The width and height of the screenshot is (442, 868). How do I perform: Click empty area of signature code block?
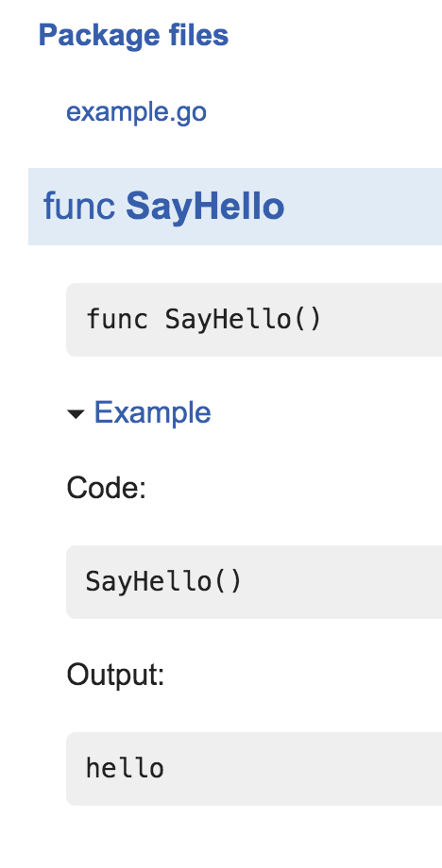click(382, 320)
